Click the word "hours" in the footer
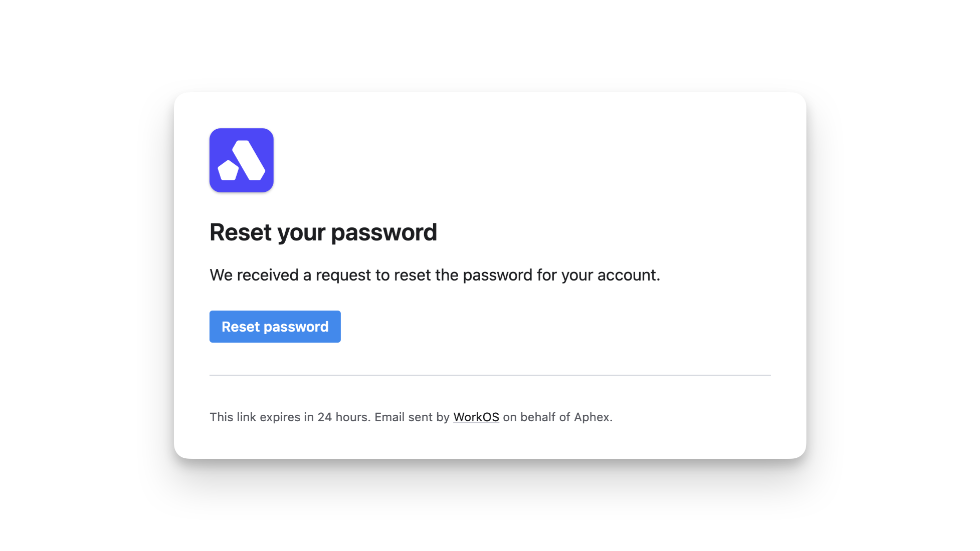This screenshot has height=551, width=980. [x=352, y=417]
